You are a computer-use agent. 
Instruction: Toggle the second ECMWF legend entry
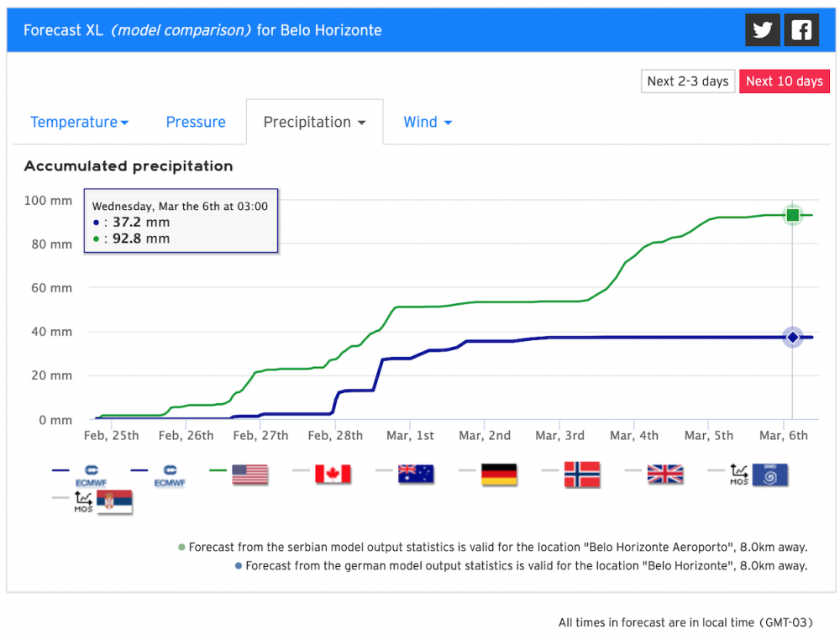169,474
